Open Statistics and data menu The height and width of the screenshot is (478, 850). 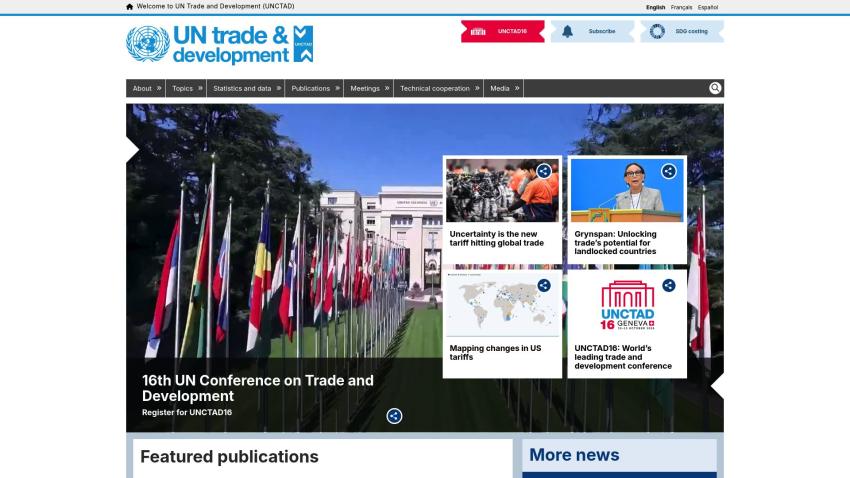(242, 88)
